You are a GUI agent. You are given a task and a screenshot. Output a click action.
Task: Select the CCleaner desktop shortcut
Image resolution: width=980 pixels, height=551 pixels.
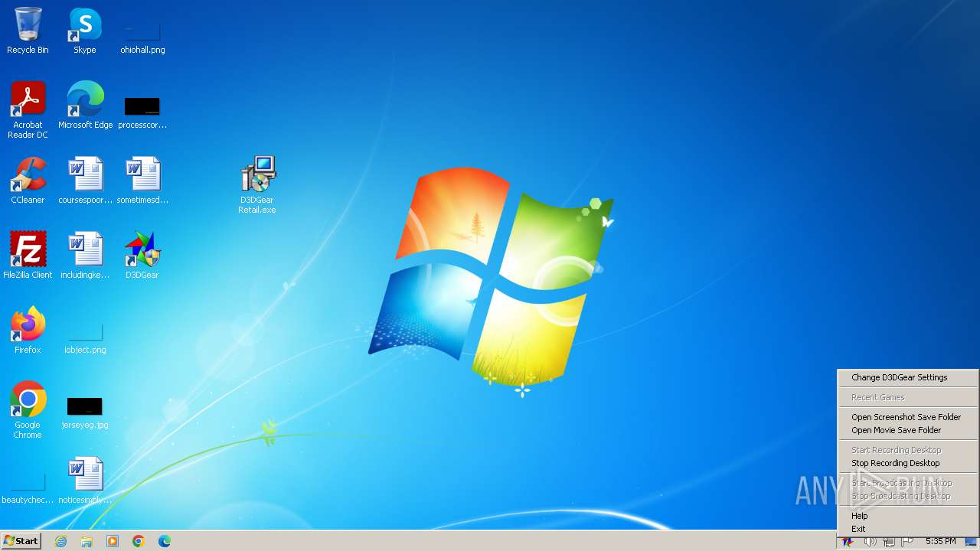point(28,181)
